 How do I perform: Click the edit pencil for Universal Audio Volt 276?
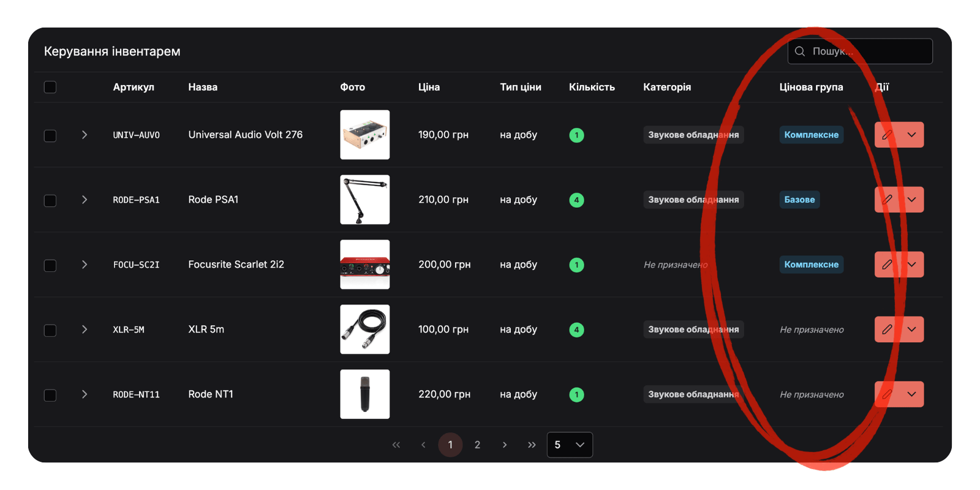coord(887,135)
